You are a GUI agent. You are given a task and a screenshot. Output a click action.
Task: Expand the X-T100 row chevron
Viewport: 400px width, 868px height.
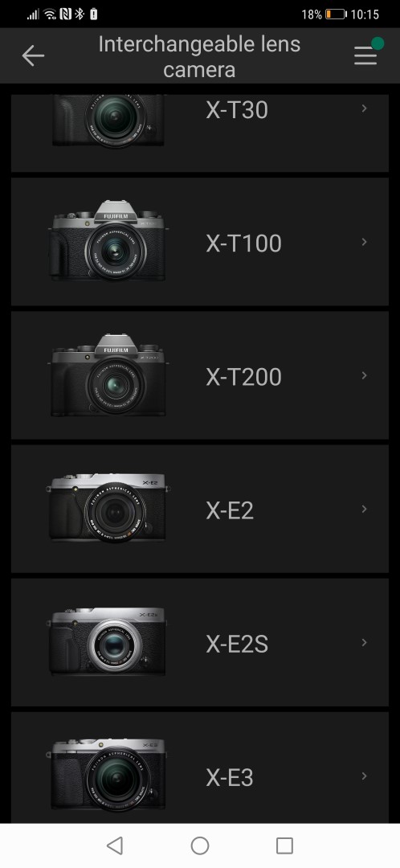[364, 242]
